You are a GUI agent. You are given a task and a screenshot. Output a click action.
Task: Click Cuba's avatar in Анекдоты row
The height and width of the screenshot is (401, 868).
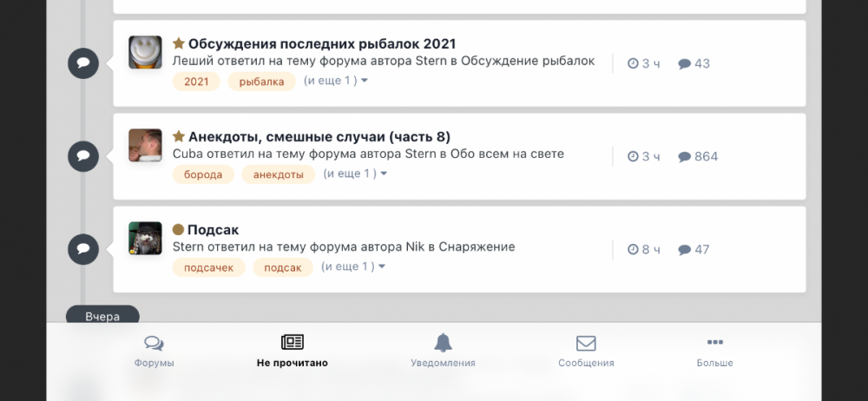coord(145,145)
